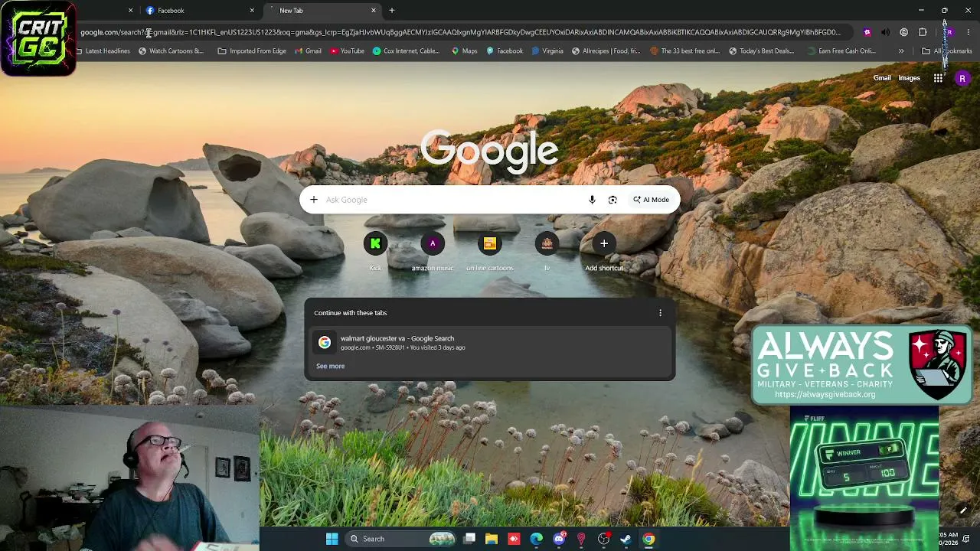Launch Microsoft Edge from the taskbar

(x=537, y=539)
